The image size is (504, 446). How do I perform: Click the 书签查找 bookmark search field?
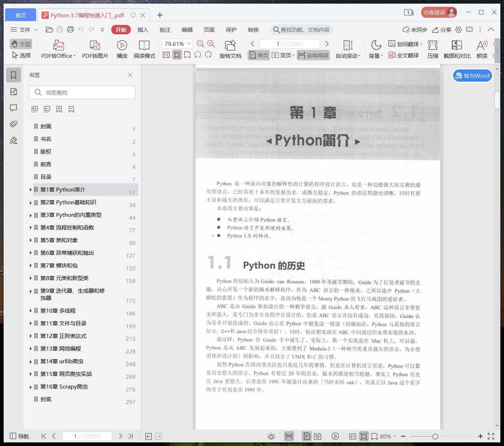click(x=82, y=93)
